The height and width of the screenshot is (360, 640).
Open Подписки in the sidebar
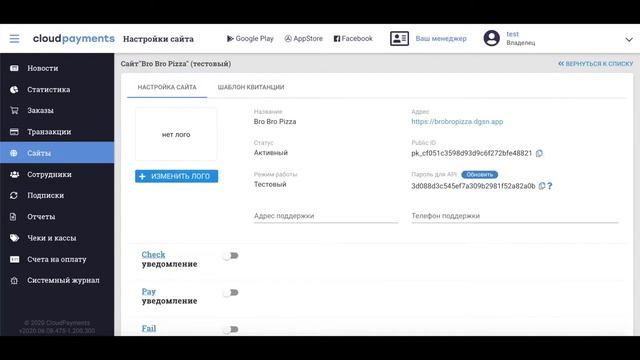tap(45, 196)
